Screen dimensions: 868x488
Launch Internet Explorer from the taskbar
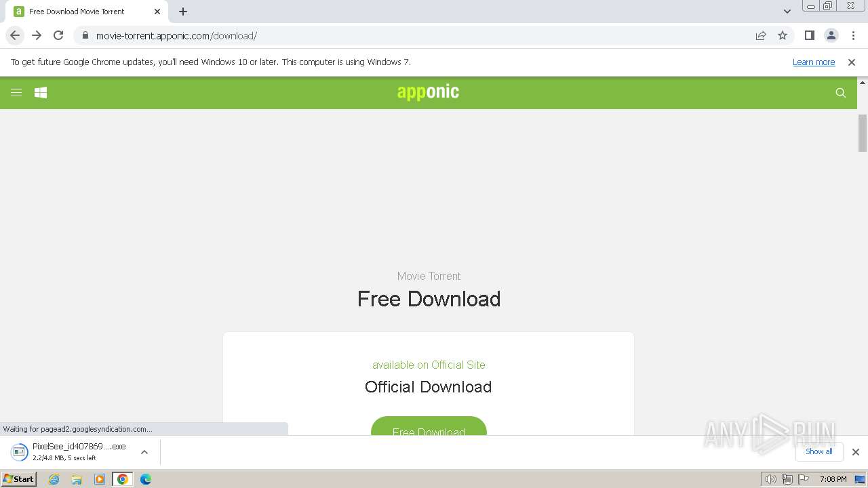pos(54,479)
